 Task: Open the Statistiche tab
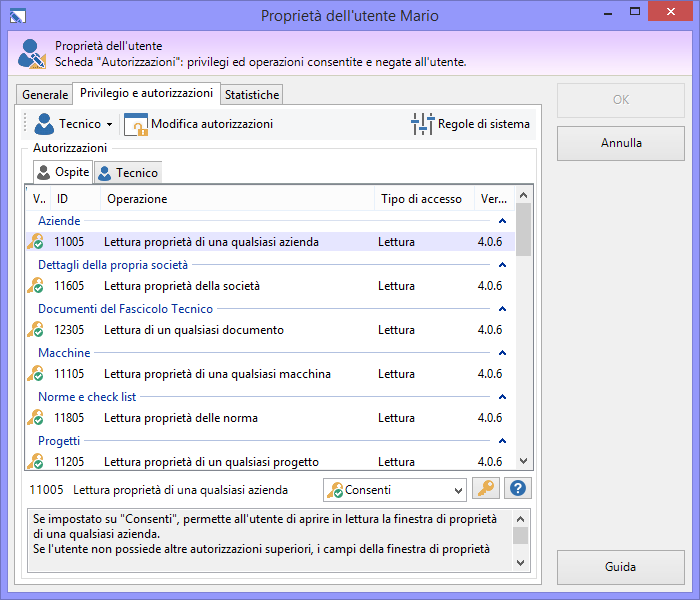[x=252, y=94]
